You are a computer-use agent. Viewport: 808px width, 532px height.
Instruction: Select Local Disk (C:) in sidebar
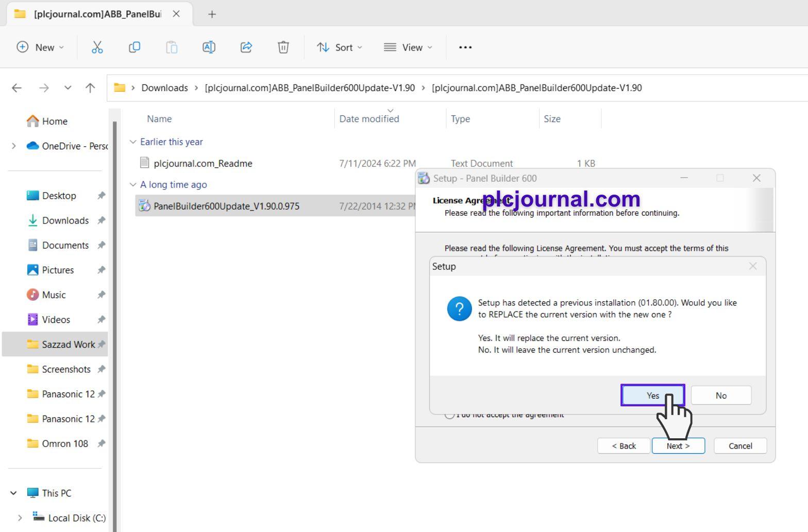[77, 518]
